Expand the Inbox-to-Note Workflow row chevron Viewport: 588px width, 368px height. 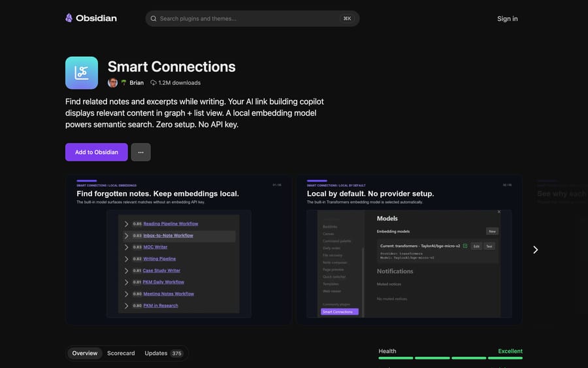[x=126, y=235]
